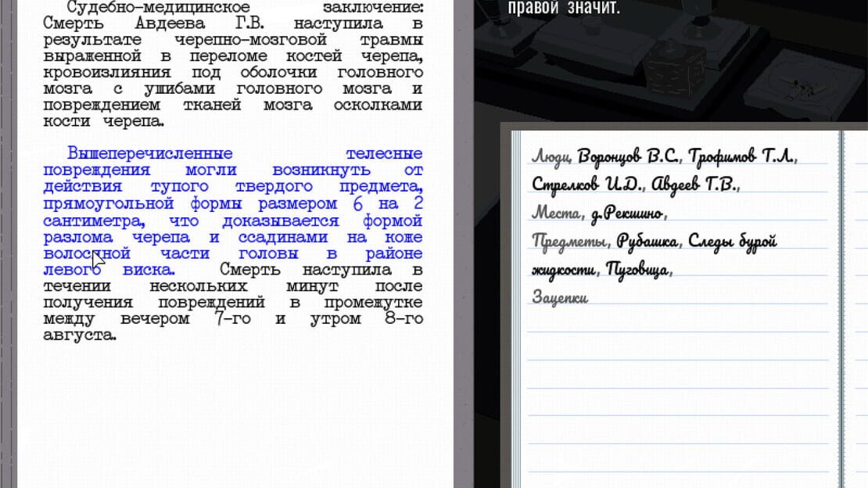868x488 pixels.
Task: Click the blue highlighted paragraph starting "Вышеперечисленные"
Action: pos(233,211)
